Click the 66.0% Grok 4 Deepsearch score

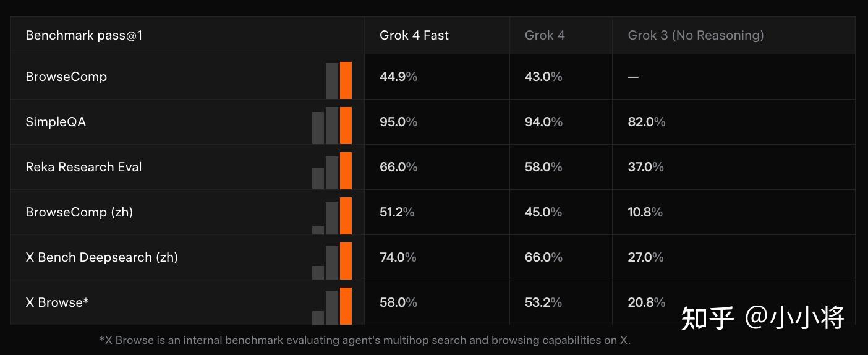[543, 257]
